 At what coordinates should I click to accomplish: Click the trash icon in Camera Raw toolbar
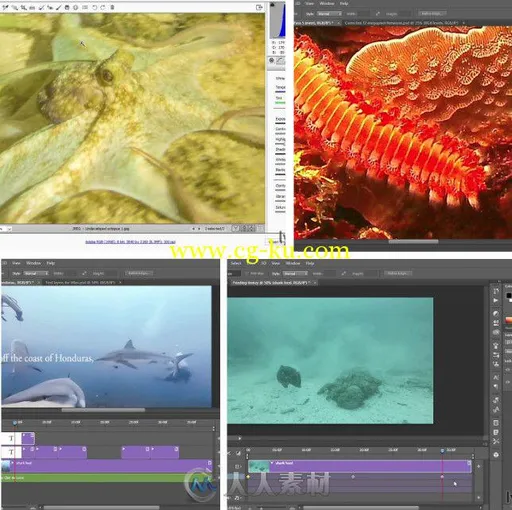click(112, 7)
